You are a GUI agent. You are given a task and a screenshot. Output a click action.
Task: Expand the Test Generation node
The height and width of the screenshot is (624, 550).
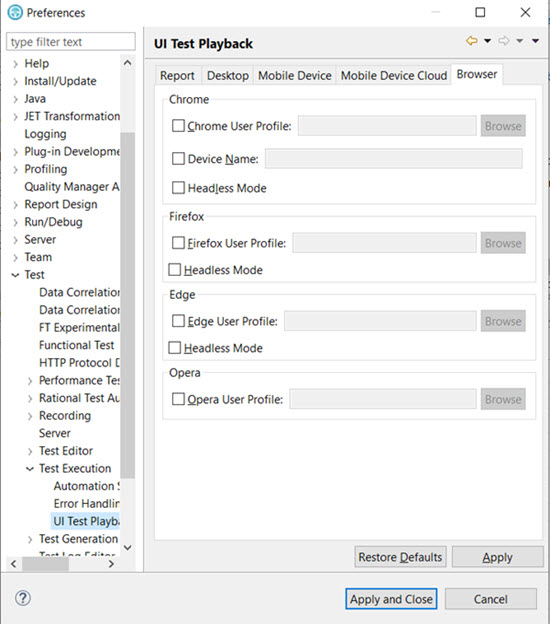30,539
